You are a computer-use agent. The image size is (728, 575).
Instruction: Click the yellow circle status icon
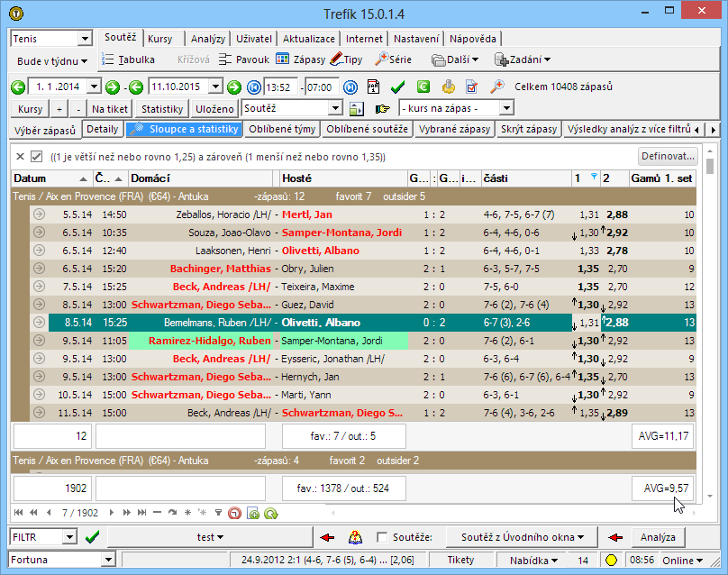click(x=611, y=561)
